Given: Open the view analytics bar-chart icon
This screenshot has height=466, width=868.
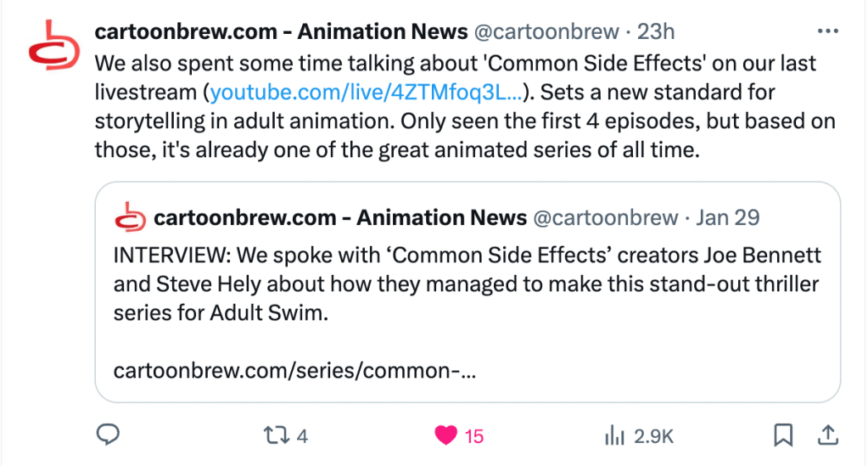Looking at the screenshot, I should [x=613, y=436].
